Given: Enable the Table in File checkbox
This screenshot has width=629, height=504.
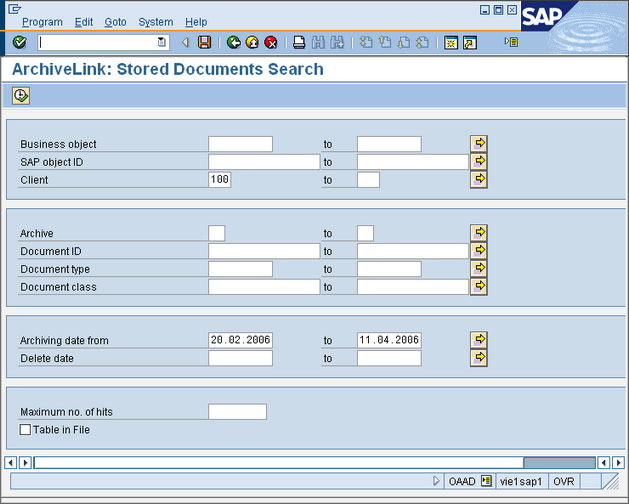Looking at the screenshot, I should (x=25, y=429).
